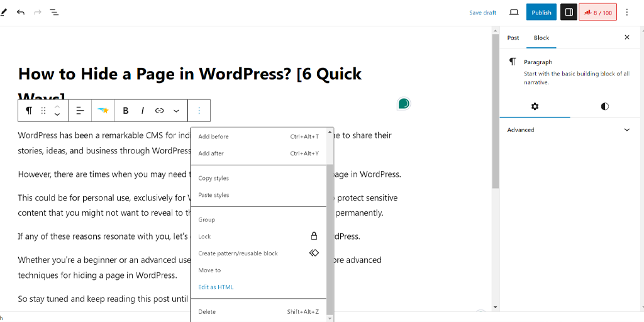Select Paste styles menu item

click(258, 195)
